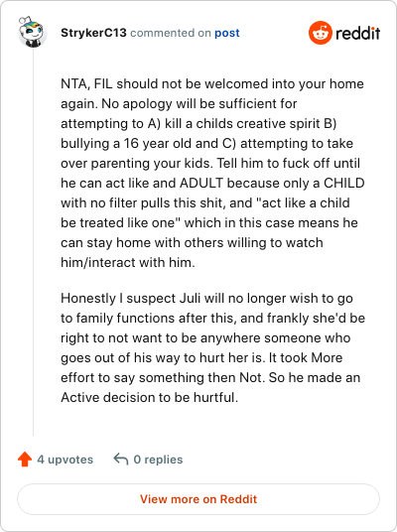Open the StrykerC13 username profile
Viewport: 397px width, 532px height.
(93, 33)
